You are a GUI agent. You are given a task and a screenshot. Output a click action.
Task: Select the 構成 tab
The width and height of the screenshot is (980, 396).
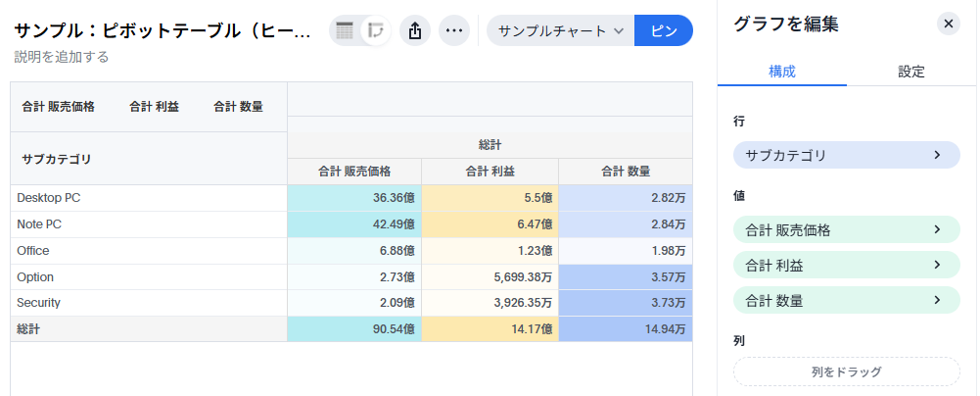click(781, 71)
